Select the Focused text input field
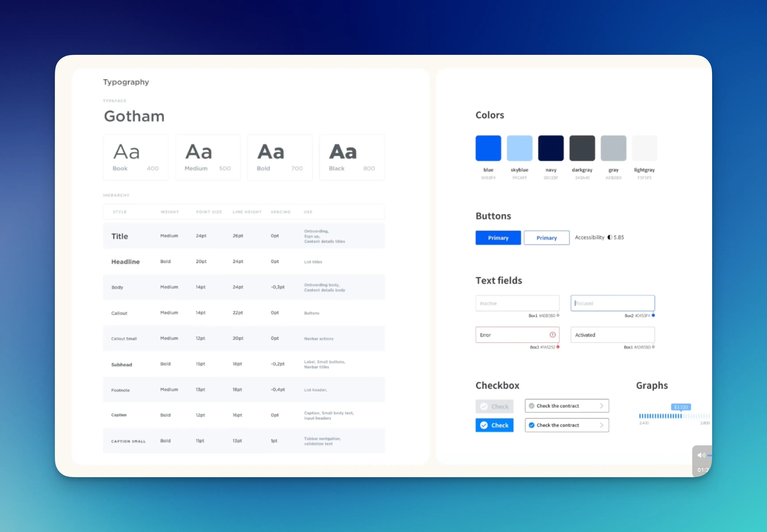767x532 pixels. coord(612,303)
